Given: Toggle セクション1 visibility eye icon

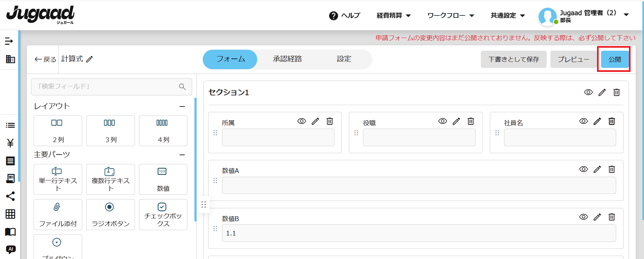Looking at the screenshot, I should [588, 92].
